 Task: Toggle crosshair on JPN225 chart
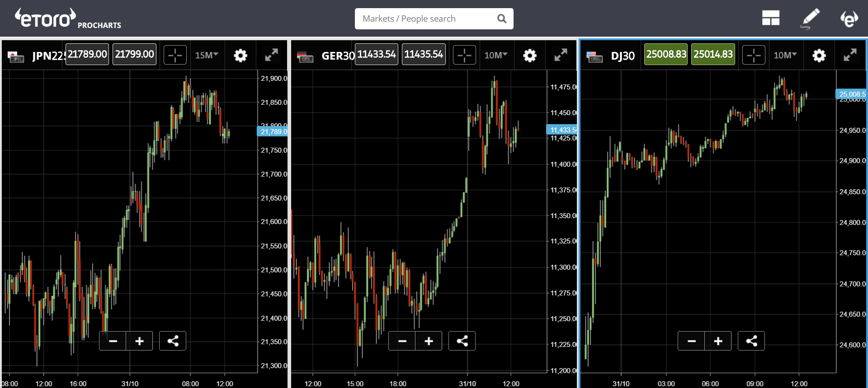175,55
